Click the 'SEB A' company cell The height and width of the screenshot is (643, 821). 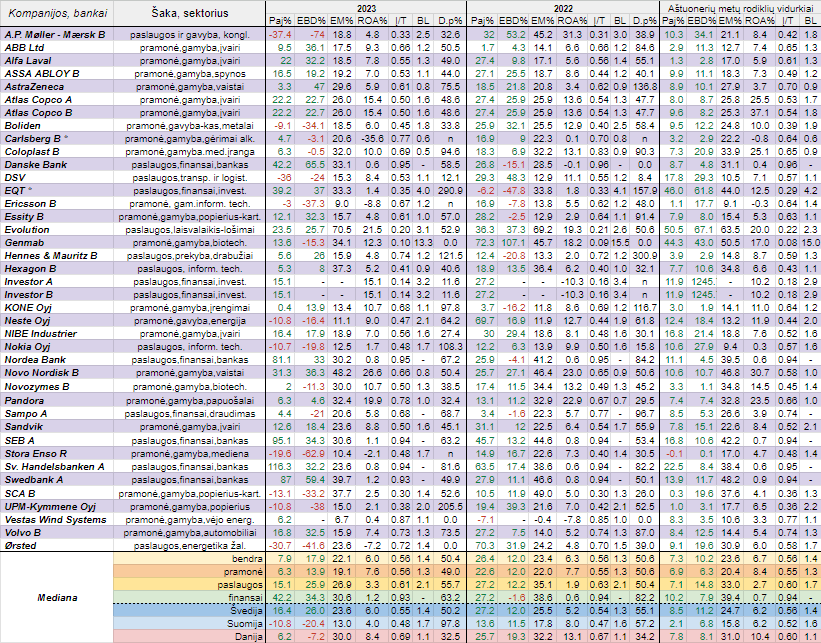57,441
